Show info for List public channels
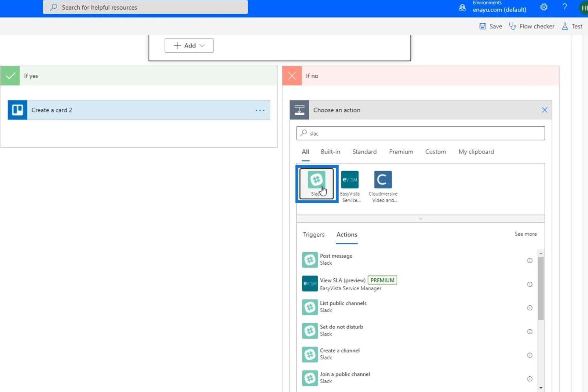The width and height of the screenshot is (588, 392). pos(530,308)
